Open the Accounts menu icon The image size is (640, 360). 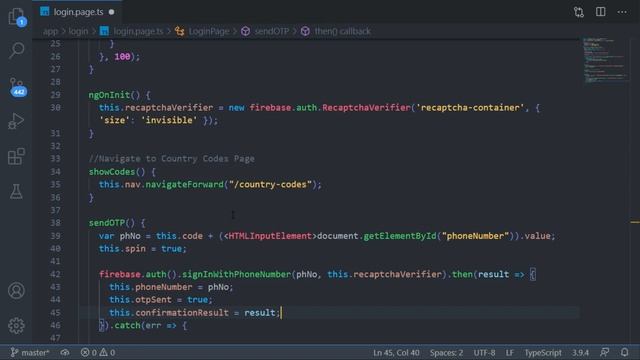(16, 291)
